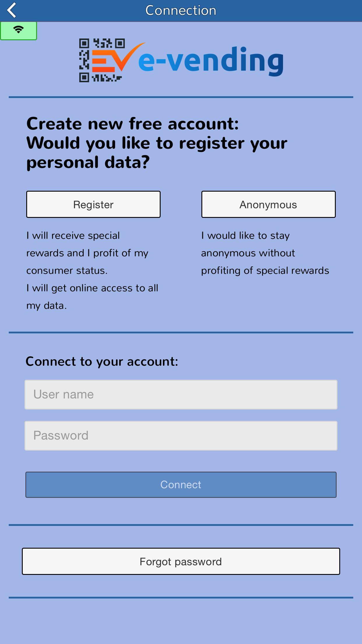362x644 pixels.
Task: Choose the Anonymous account option
Action: pos(268,204)
